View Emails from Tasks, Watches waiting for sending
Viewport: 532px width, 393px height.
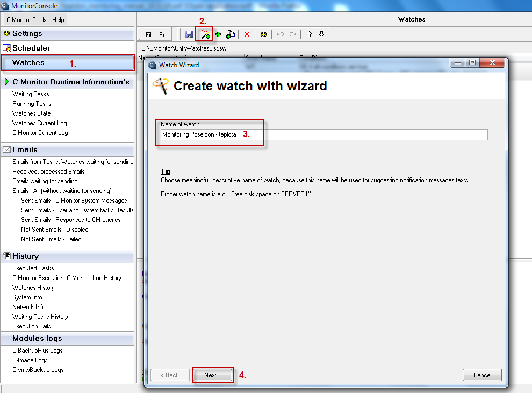73,162
